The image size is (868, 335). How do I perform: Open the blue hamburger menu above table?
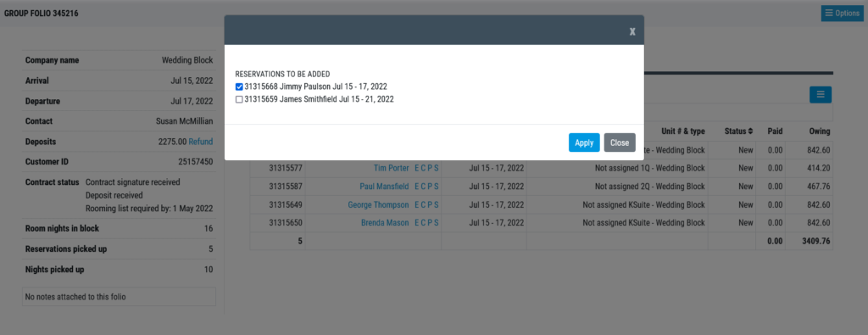coord(821,95)
